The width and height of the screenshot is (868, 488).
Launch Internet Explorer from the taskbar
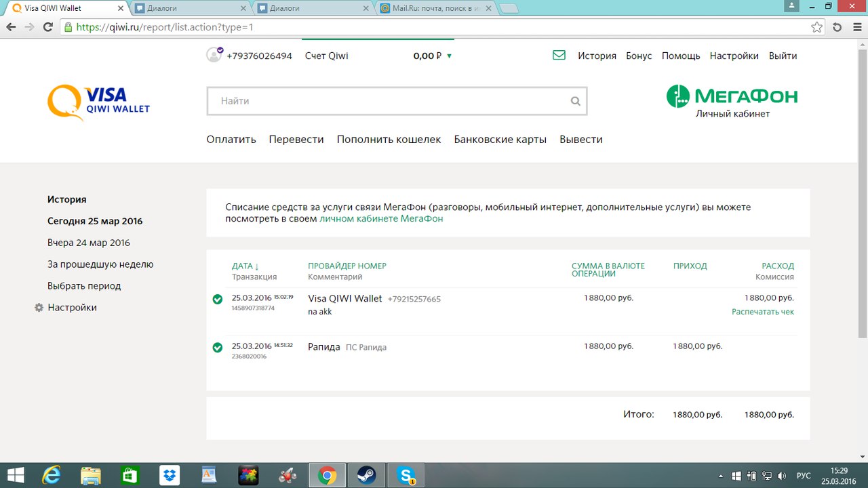pos(51,475)
